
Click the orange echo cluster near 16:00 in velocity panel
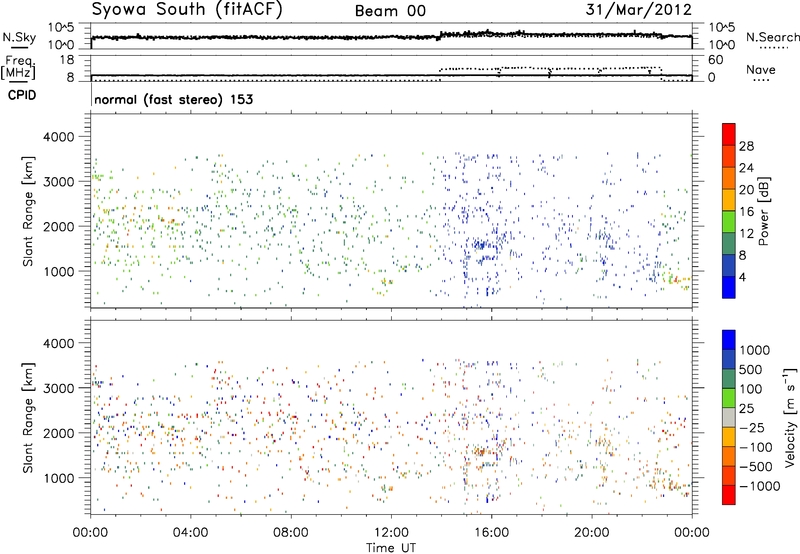(x=481, y=451)
